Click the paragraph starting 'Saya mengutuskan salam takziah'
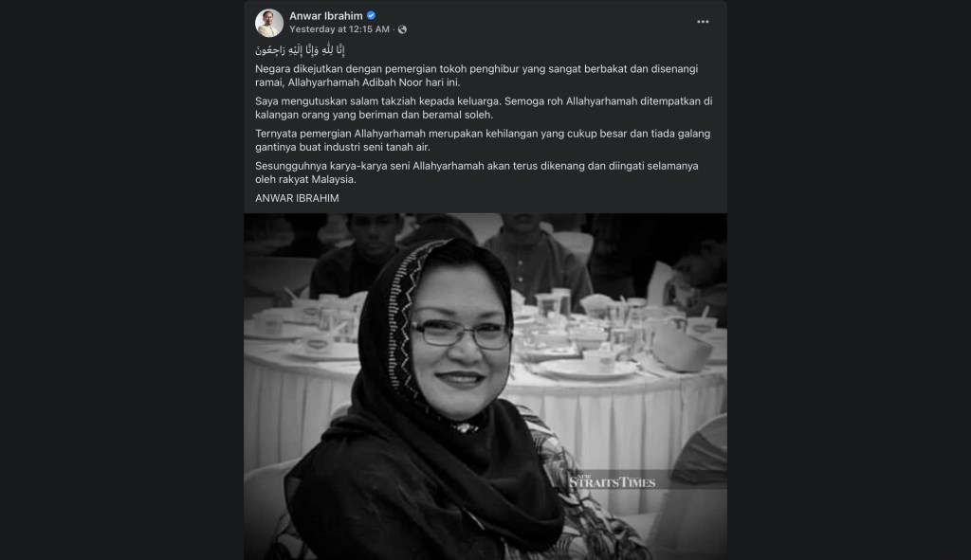The image size is (971, 560). (484, 108)
